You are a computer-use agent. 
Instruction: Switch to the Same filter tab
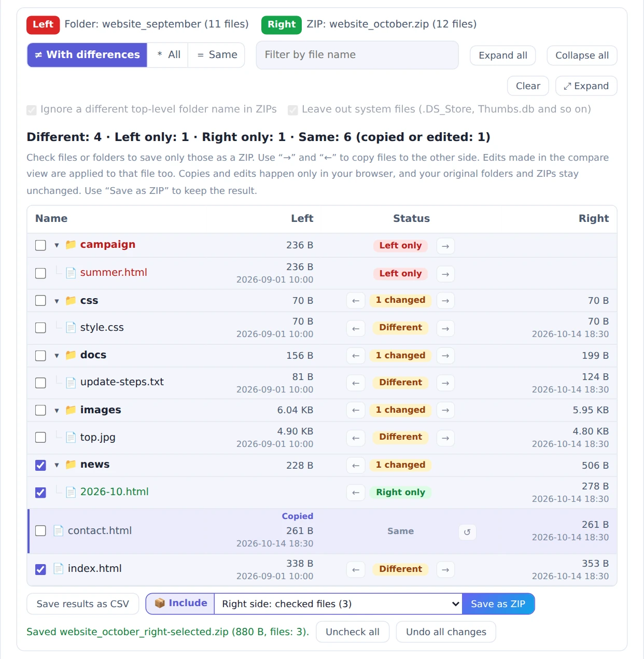[216, 55]
